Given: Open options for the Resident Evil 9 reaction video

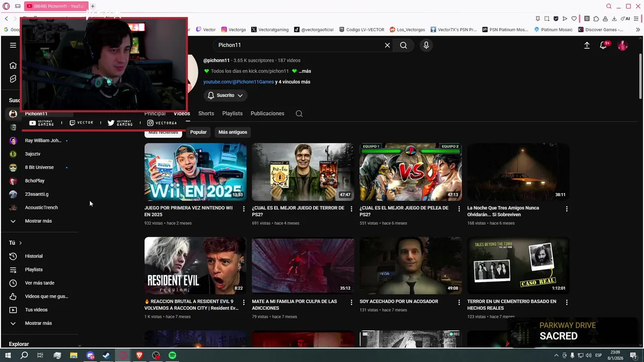Looking at the screenshot, I should click(244, 302).
